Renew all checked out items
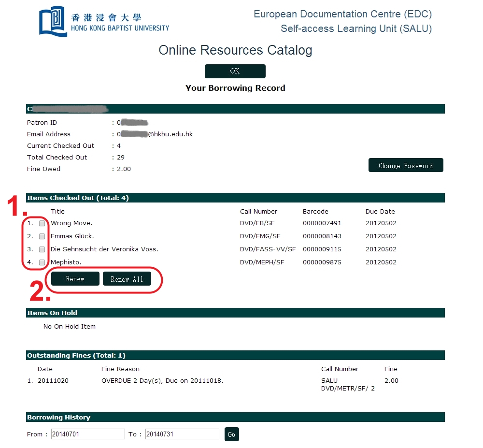Viewport: 483px width, 448px height. coord(127,279)
